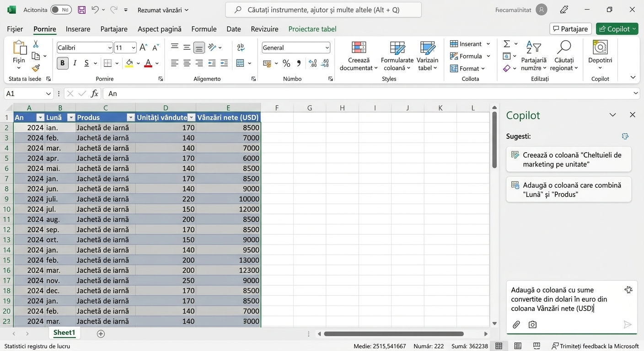Click the paperclip attach icon in Copilot
Image resolution: width=644 pixels, height=351 pixels.
pyautogui.click(x=516, y=324)
